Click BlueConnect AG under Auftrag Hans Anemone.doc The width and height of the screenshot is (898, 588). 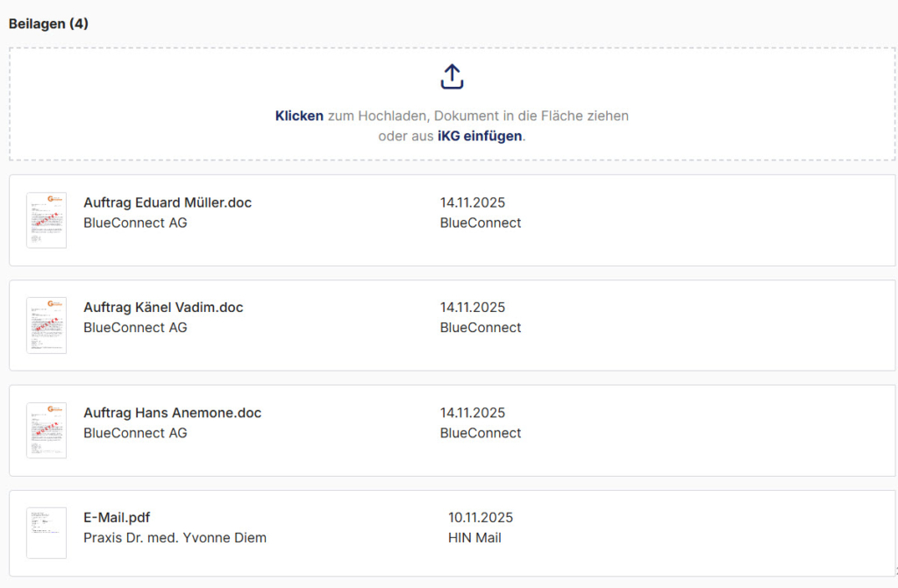click(x=135, y=433)
